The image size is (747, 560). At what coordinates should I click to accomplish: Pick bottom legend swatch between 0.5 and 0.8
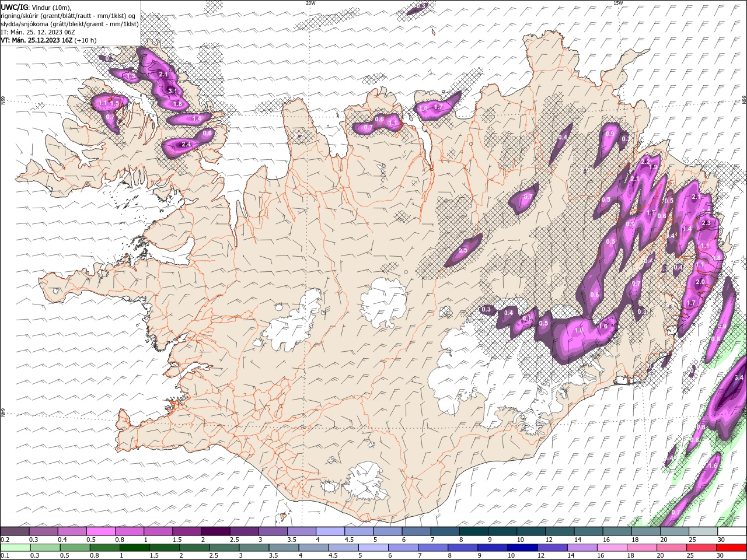click(75, 548)
